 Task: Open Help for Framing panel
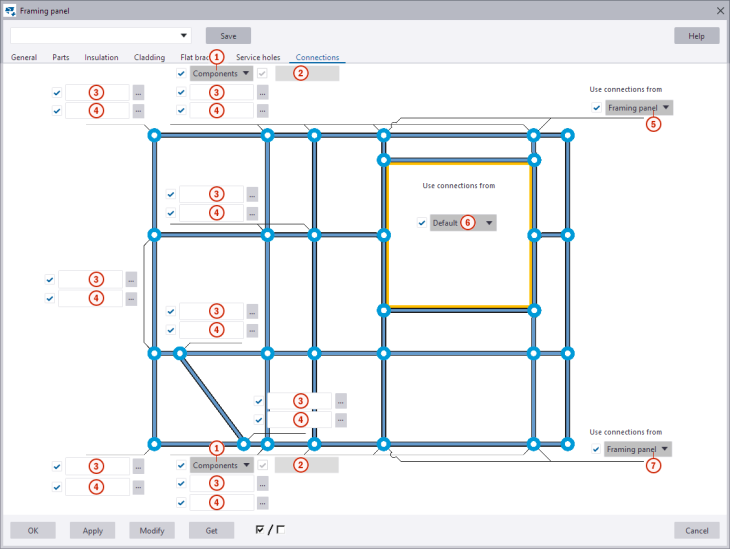point(696,36)
